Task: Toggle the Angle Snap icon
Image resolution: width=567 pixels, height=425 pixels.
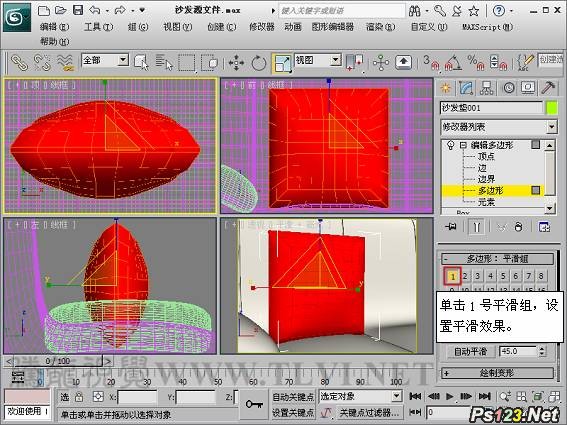Action: pos(453,62)
